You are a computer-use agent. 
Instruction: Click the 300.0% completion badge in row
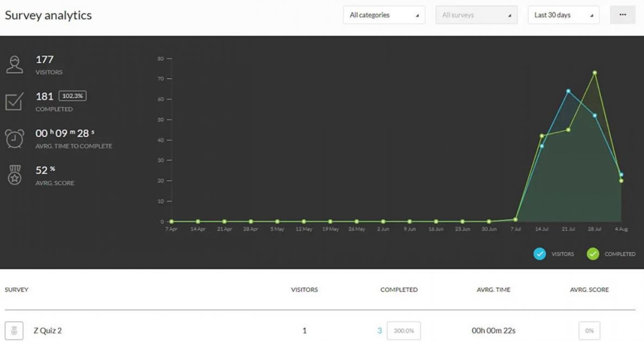(403, 331)
